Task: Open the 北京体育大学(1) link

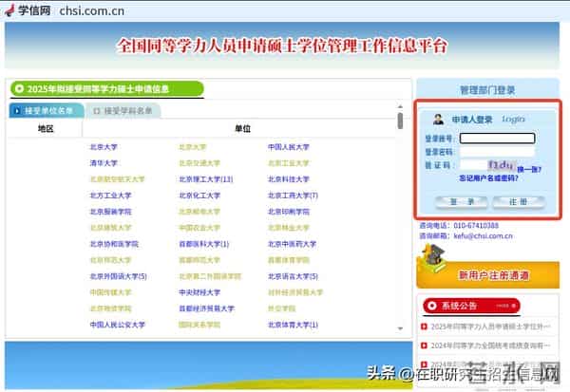Action: click(293, 325)
